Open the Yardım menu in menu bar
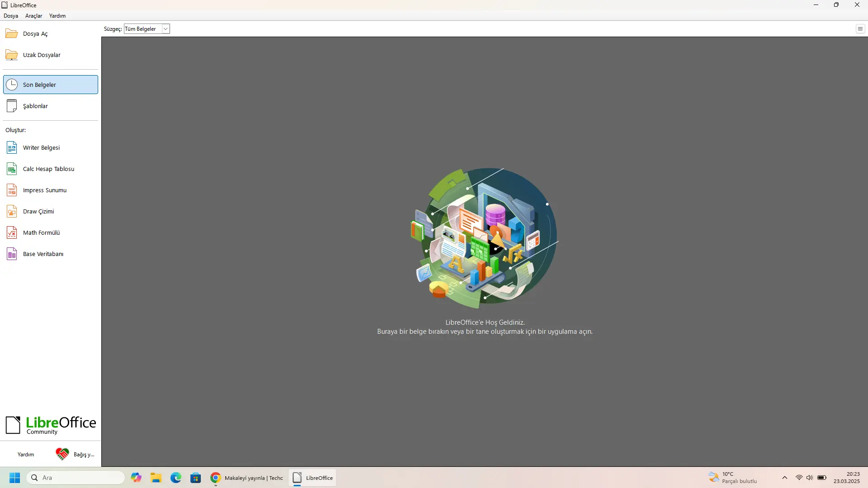868x488 pixels. click(57, 16)
